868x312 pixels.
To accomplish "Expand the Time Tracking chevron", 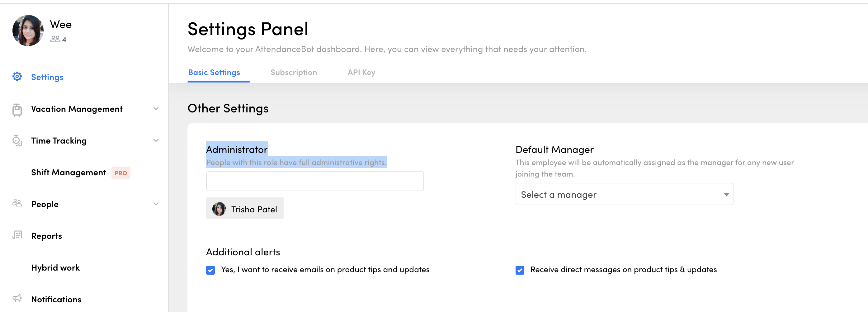I will click(x=156, y=140).
